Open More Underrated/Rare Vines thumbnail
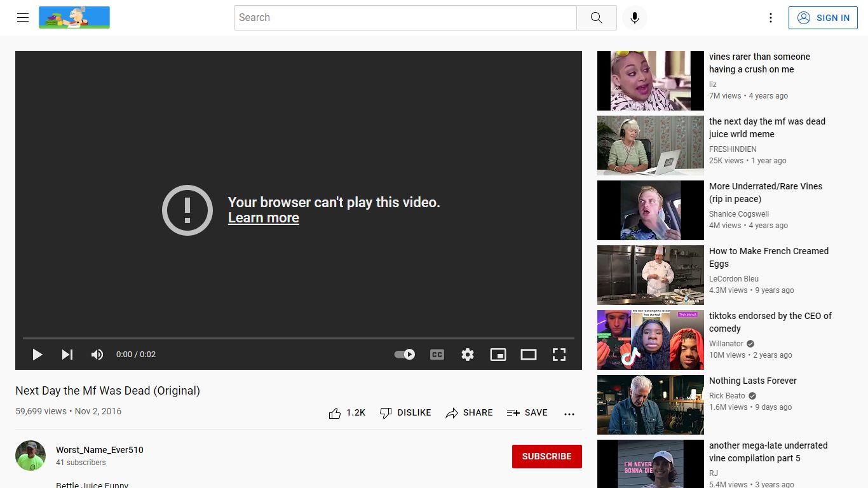 coord(651,210)
